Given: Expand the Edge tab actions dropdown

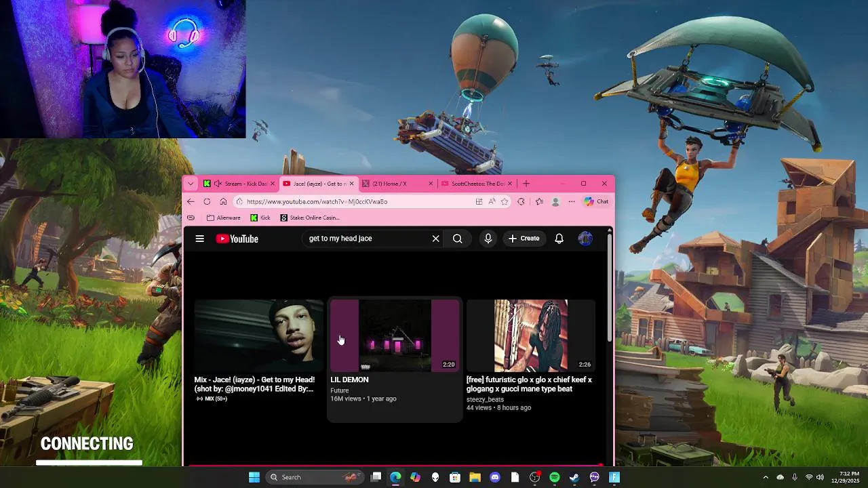Looking at the screenshot, I should (191, 184).
